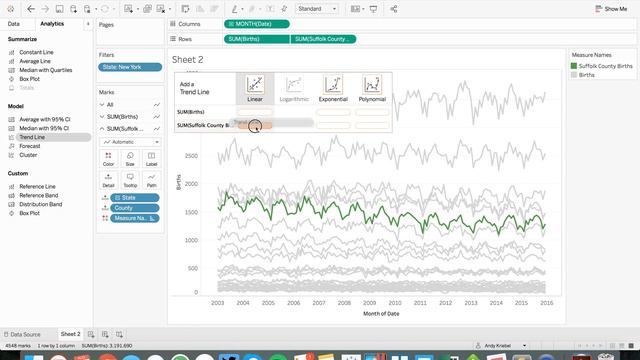Click the Sort ascending toolbar icon
Screen dimensions: 640x360
(200, 9)
